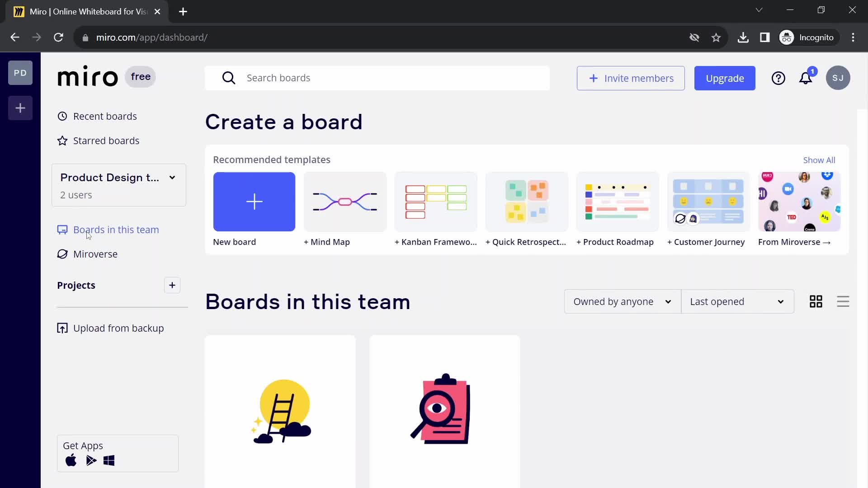
Task: Open the notifications bell panel
Action: click(806, 77)
